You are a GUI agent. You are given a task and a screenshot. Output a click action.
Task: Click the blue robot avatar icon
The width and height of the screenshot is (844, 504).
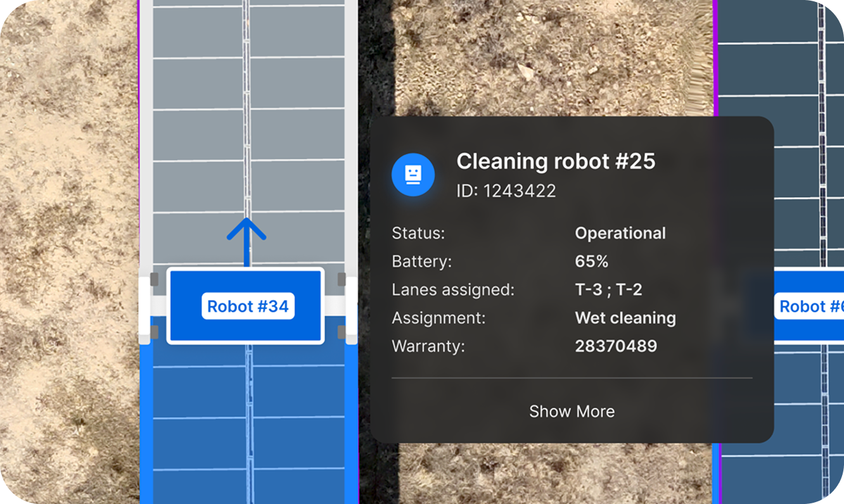click(x=412, y=173)
